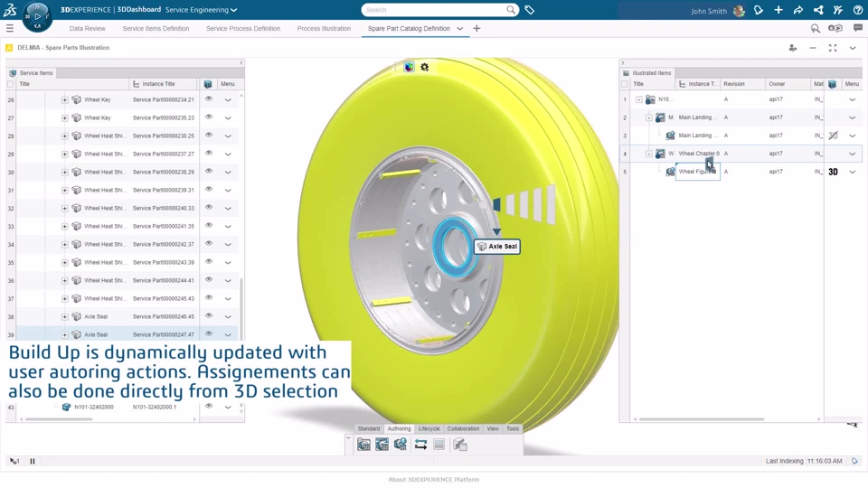Click the Illustrated Items horizontal scrollbar
This screenshot has width=868, height=488.
[x=702, y=418]
